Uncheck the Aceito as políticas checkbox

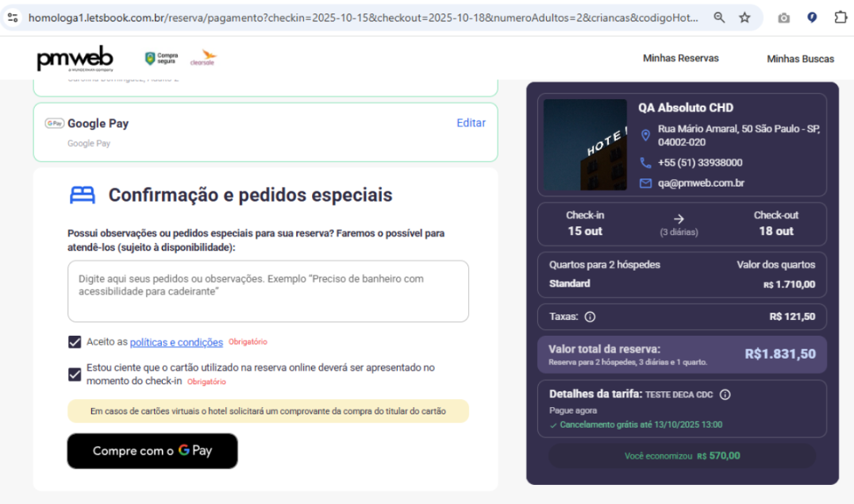click(x=75, y=342)
